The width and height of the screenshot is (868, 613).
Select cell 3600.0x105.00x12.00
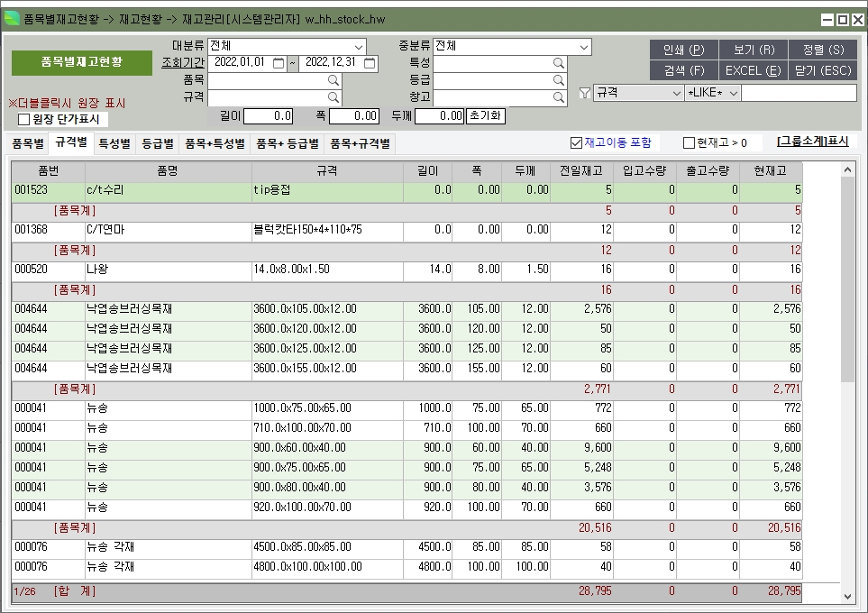327,309
